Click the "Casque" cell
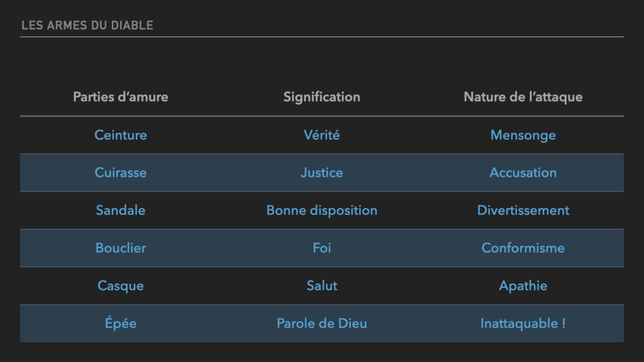Image resolution: width=644 pixels, height=362 pixels. click(121, 285)
